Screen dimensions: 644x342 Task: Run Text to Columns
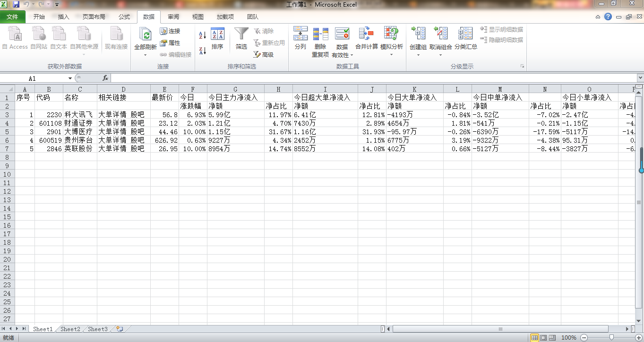click(x=301, y=38)
